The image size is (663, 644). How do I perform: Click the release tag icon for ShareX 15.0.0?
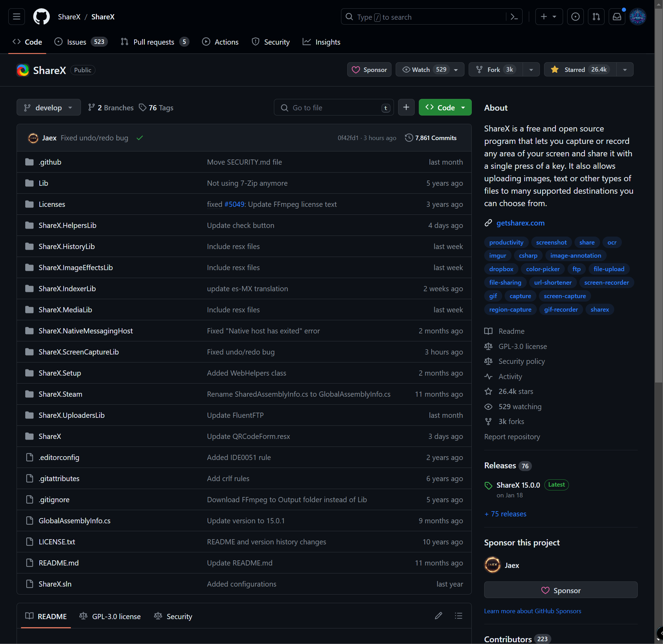(488, 486)
